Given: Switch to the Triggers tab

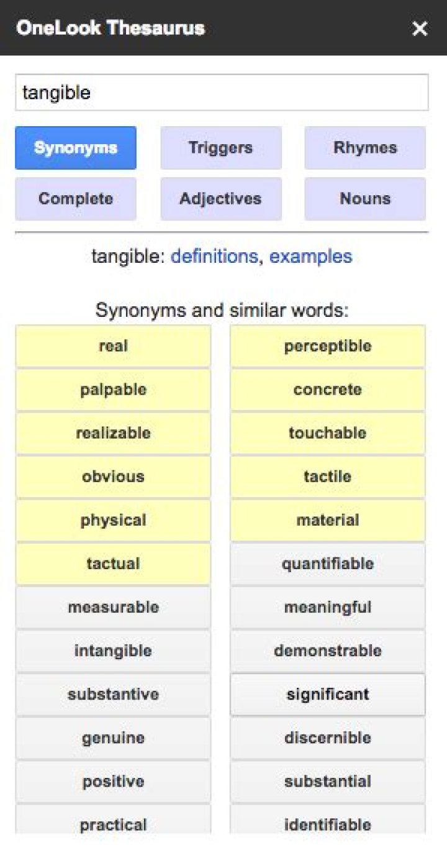Looking at the screenshot, I should point(220,148).
